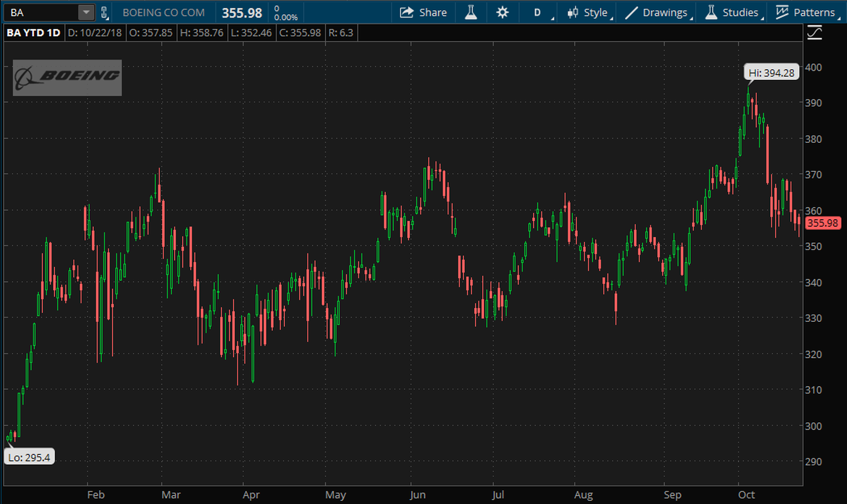The height and width of the screenshot is (504, 847).
Task: Click the 380 price axis label
Action: (x=813, y=139)
